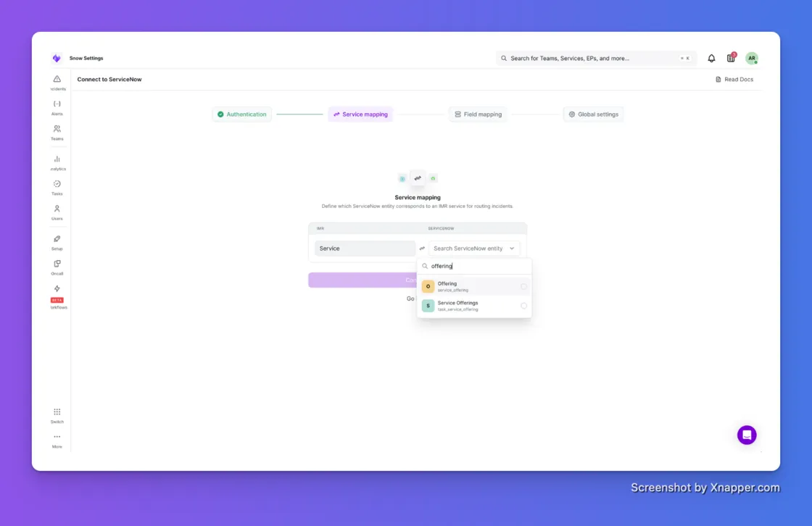Open the Switch apps grid
This screenshot has height=526, width=812.
tap(57, 415)
